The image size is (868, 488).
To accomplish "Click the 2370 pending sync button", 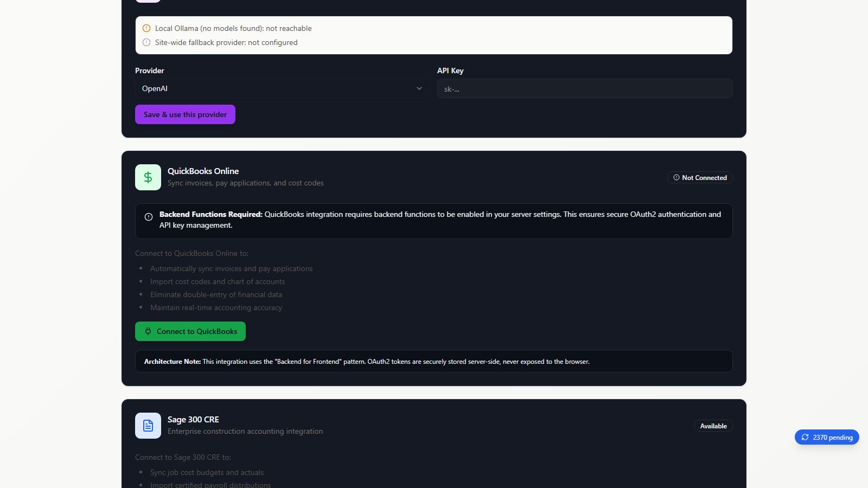I will (x=827, y=437).
